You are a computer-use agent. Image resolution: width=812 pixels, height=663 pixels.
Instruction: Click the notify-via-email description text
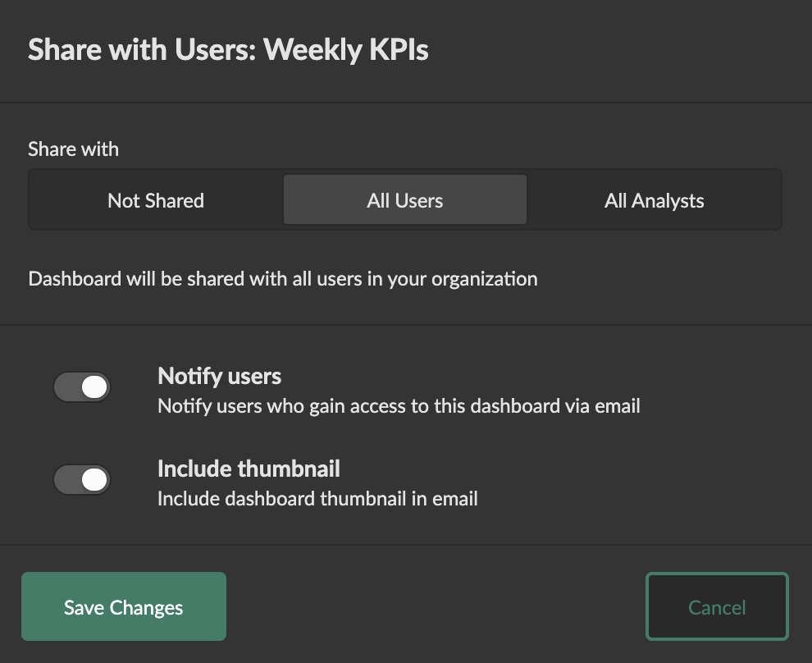[399, 405]
